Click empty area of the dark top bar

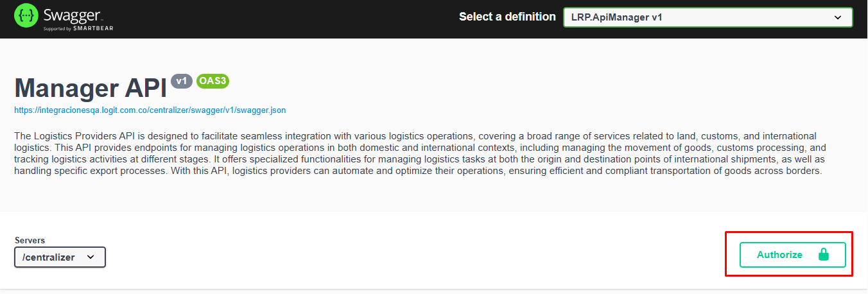point(289,18)
